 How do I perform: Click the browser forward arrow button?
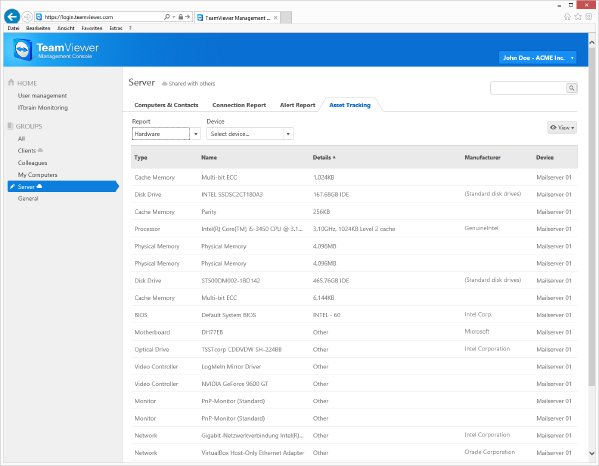[x=27, y=17]
